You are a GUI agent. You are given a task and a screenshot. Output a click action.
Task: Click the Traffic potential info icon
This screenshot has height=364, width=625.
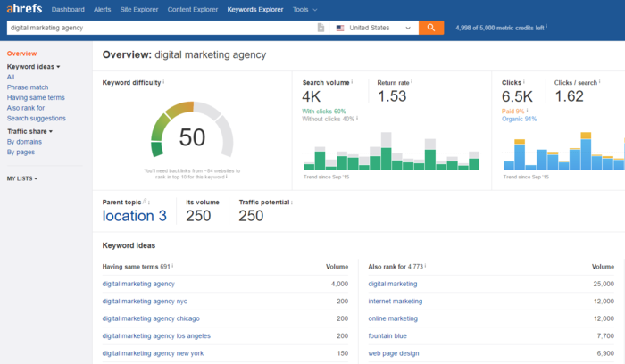(x=292, y=203)
